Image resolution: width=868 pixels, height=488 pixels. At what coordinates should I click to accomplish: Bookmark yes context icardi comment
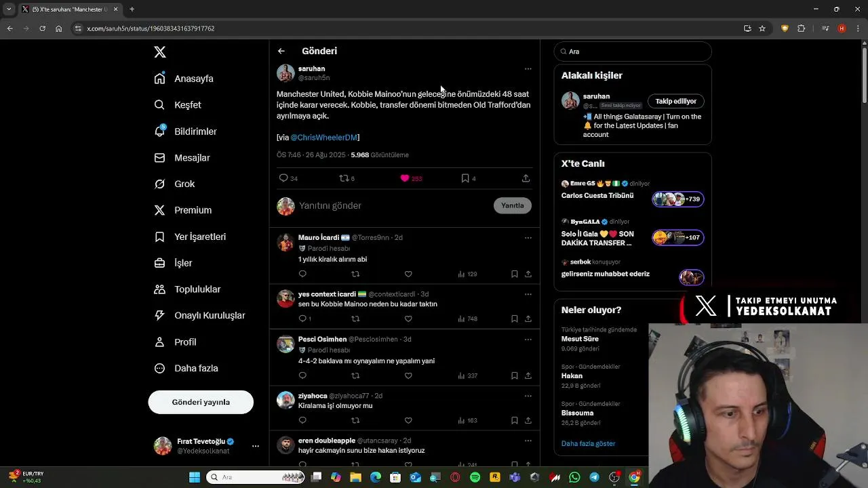[514, 319]
